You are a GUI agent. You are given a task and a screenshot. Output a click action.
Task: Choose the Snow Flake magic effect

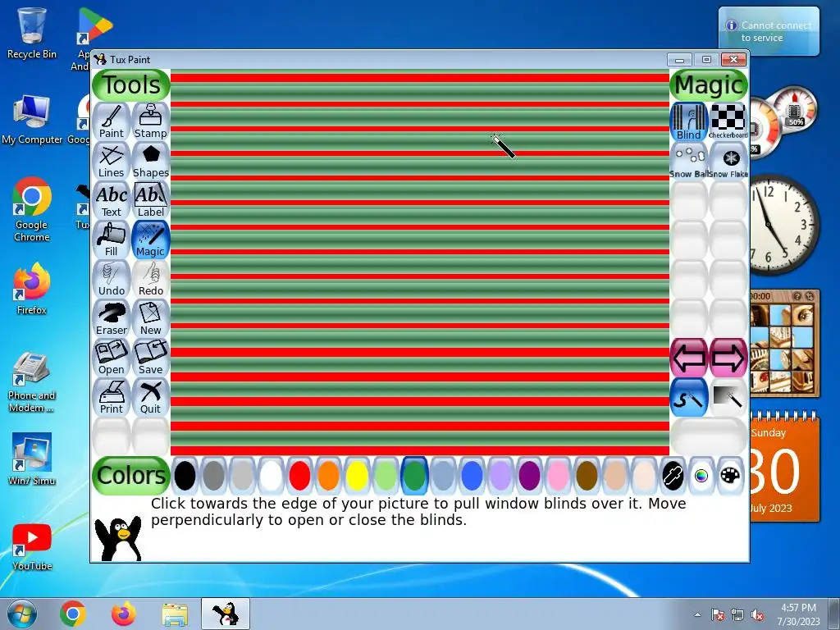tap(728, 161)
